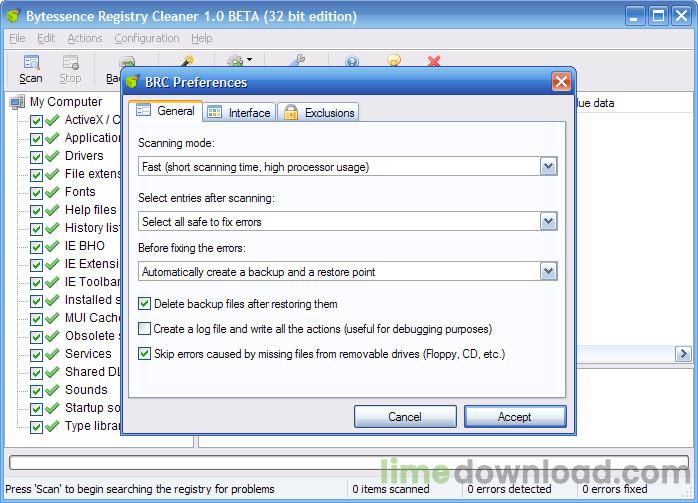Open the Actions menu

coord(85,39)
